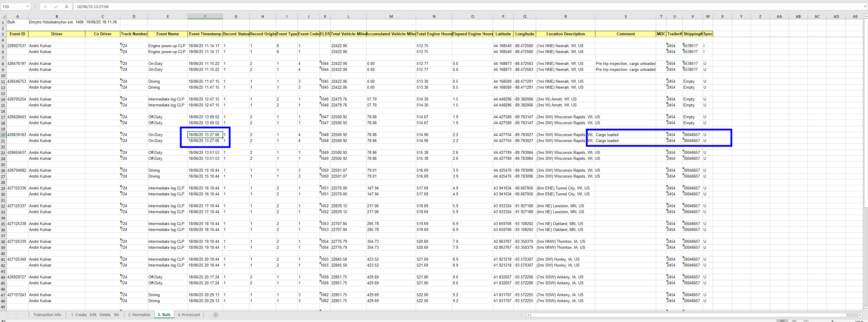Click the Cancel entry X icon
The height and width of the screenshot is (322, 868).
tap(45, 7)
